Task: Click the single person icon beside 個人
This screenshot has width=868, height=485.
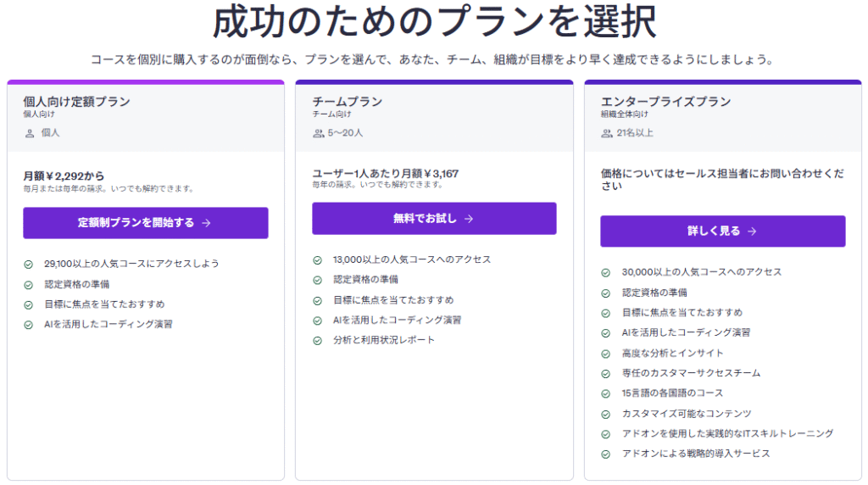Action: pyautogui.click(x=30, y=133)
